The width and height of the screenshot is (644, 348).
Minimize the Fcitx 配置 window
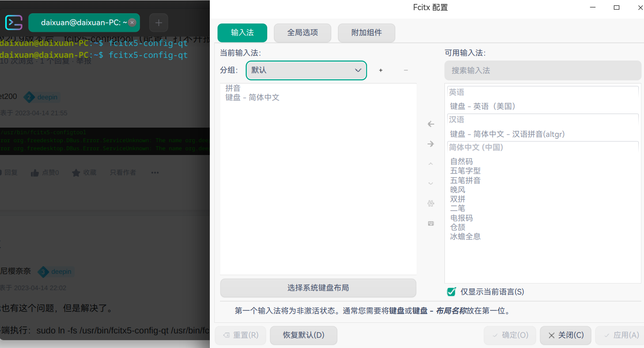pos(593,8)
